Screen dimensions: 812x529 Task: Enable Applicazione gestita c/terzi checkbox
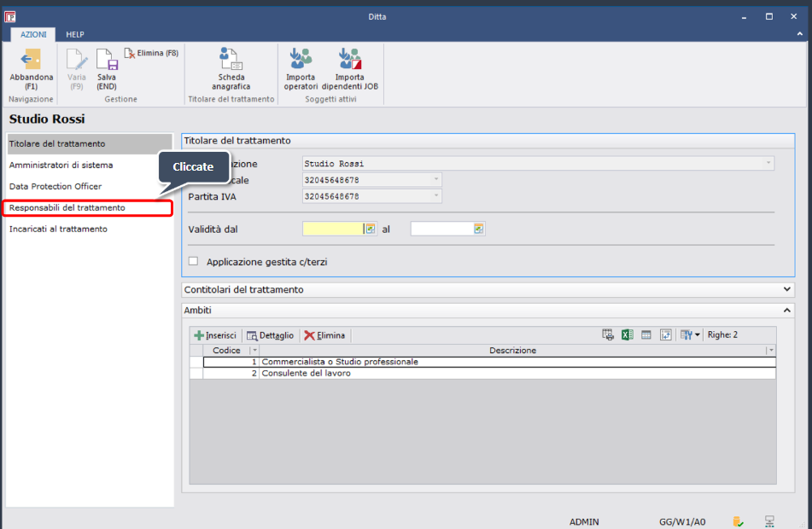[x=193, y=261]
